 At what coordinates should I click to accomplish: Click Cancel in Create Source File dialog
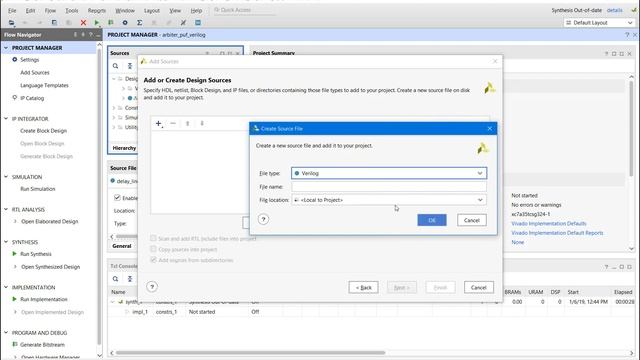pos(472,220)
